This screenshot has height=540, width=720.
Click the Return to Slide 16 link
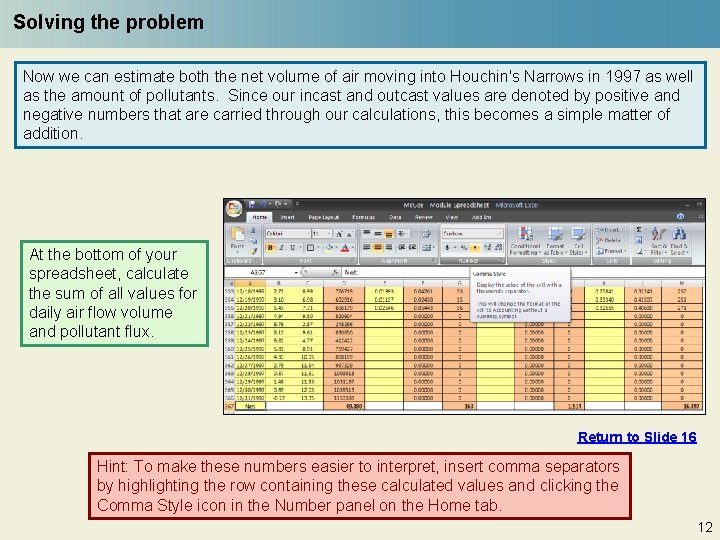click(x=637, y=437)
